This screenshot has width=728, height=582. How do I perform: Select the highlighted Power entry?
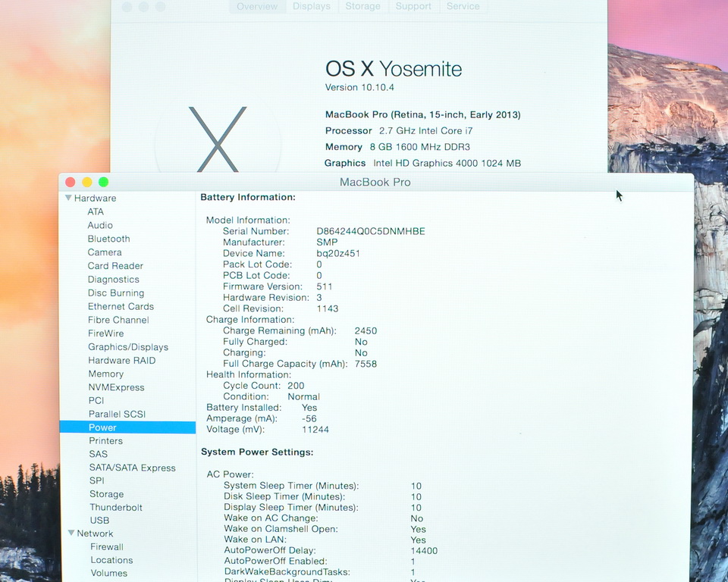(127, 427)
